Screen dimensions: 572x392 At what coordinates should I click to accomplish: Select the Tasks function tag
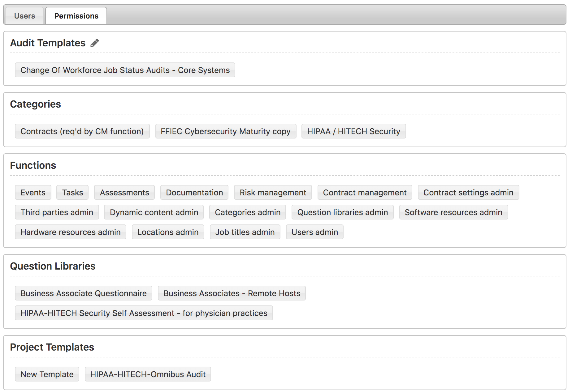pos(72,193)
